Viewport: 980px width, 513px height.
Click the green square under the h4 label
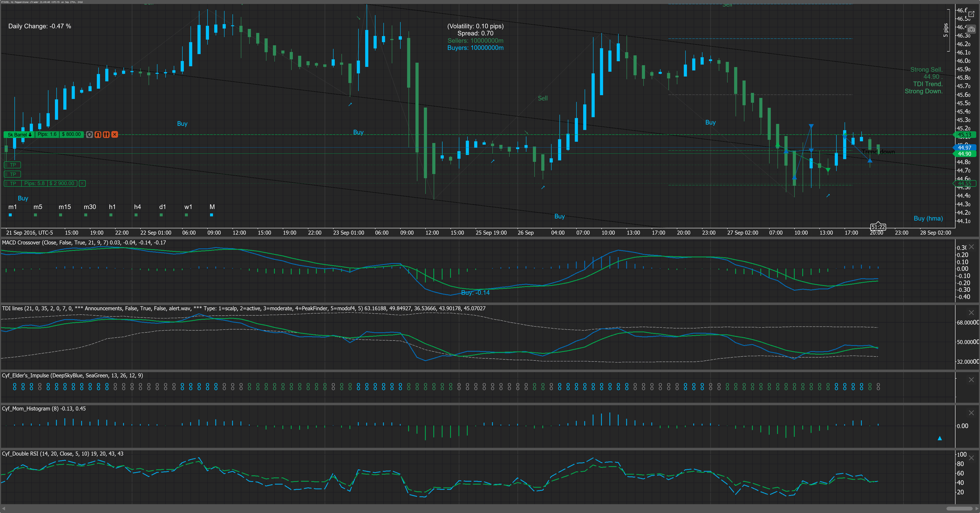click(x=136, y=215)
